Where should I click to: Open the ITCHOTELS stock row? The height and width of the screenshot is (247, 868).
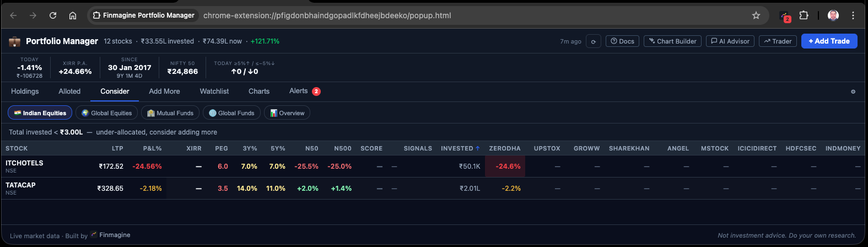point(433,166)
